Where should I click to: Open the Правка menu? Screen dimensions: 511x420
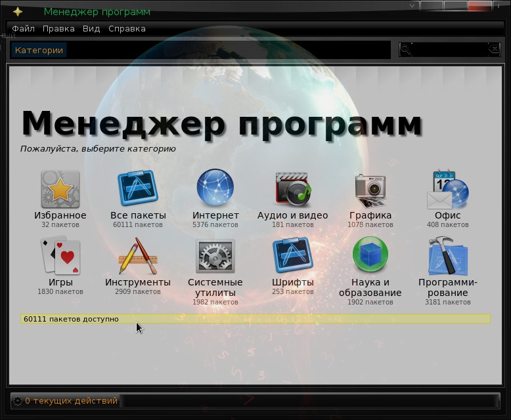58,29
